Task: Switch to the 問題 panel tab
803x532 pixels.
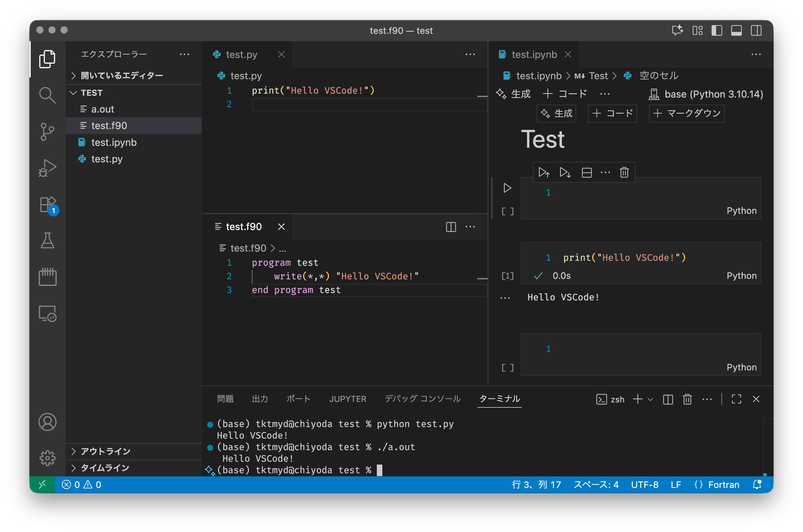Action: 225,399
